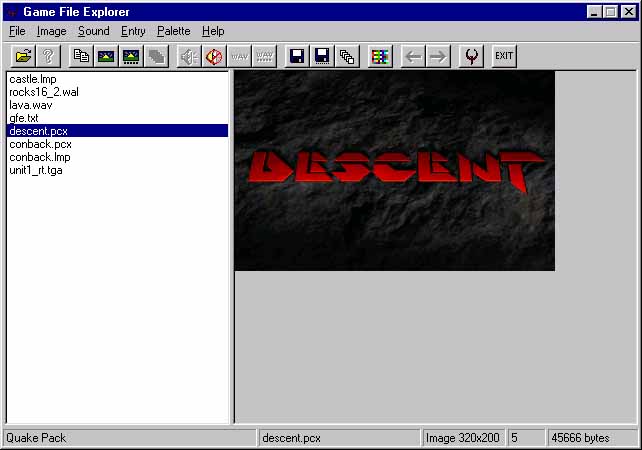Click the Descent logo preview image
Viewport: 642px width, 450px height.
(395, 171)
